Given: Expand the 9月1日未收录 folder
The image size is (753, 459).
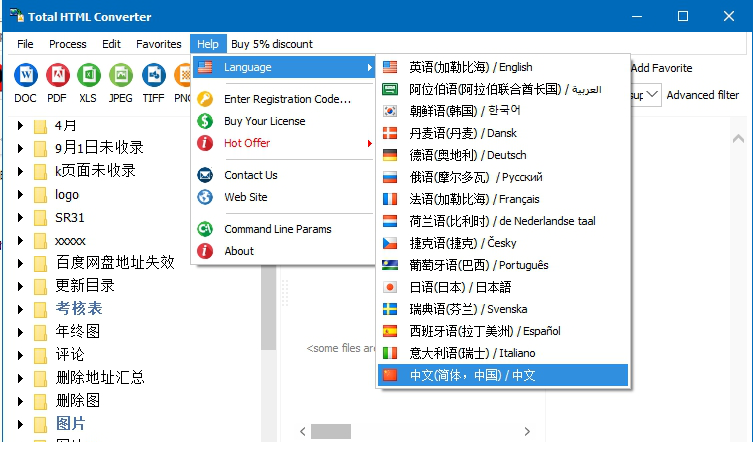Looking at the screenshot, I should (20, 148).
